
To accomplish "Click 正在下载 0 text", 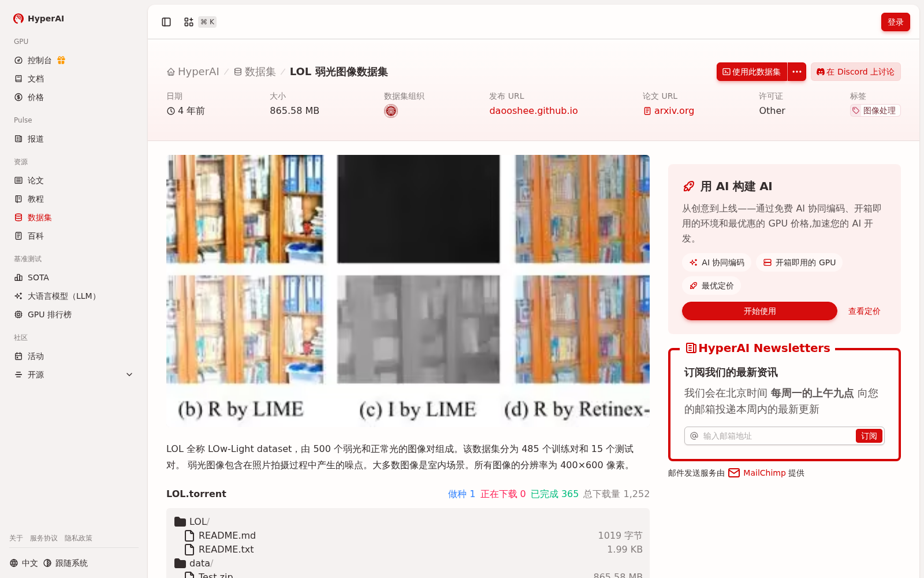I will coord(503,494).
